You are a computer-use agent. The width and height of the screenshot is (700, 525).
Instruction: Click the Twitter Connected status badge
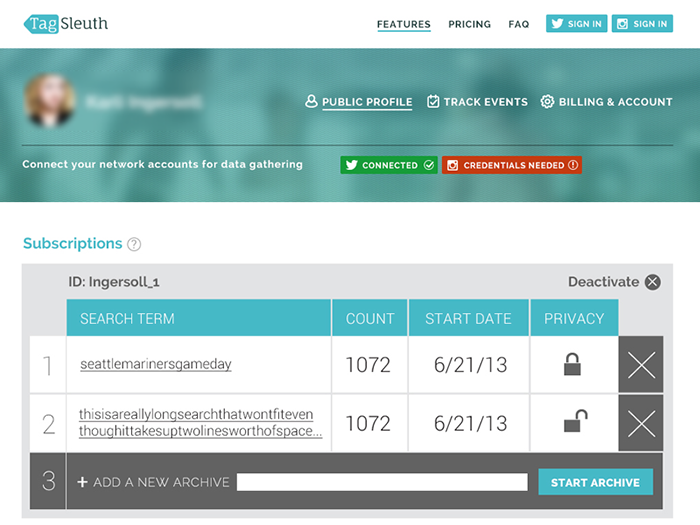tap(389, 165)
